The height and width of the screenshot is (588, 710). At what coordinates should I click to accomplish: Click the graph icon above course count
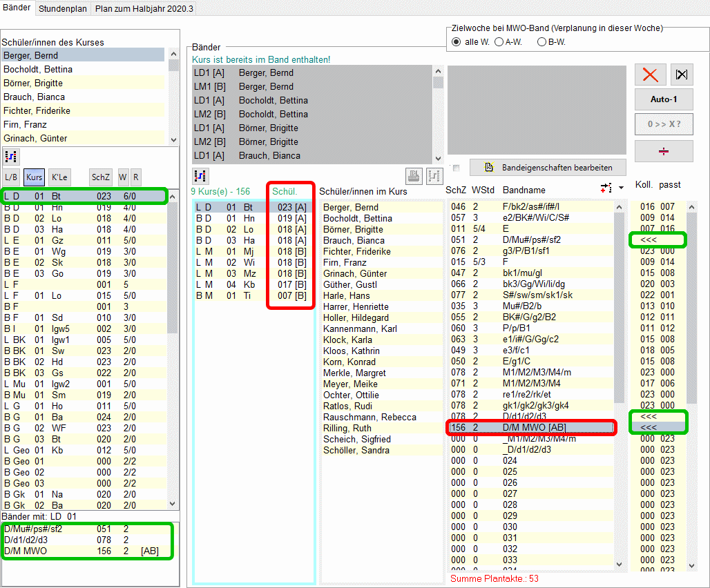(x=200, y=175)
